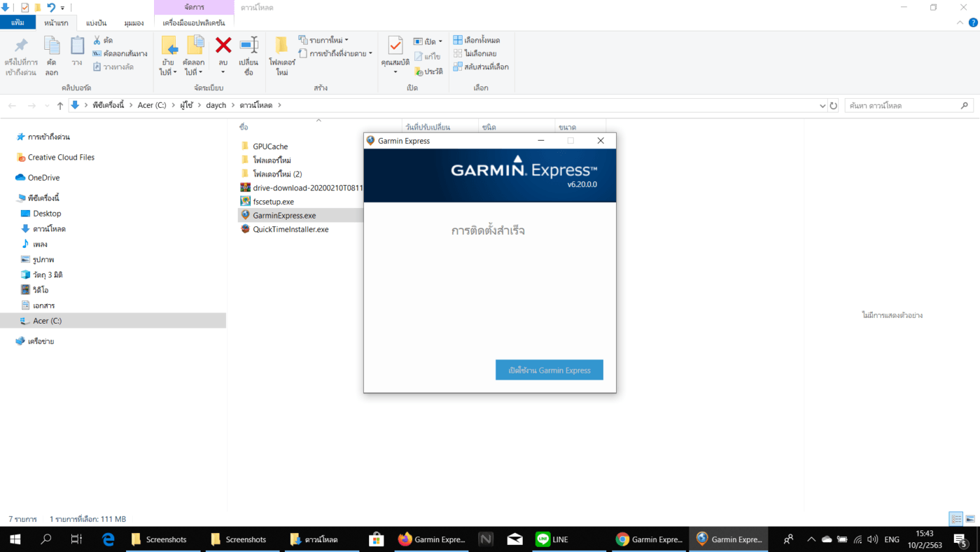The height and width of the screenshot is (552, 980).
Task: Click the Paste shortcut icon
Action: (97, 67)
